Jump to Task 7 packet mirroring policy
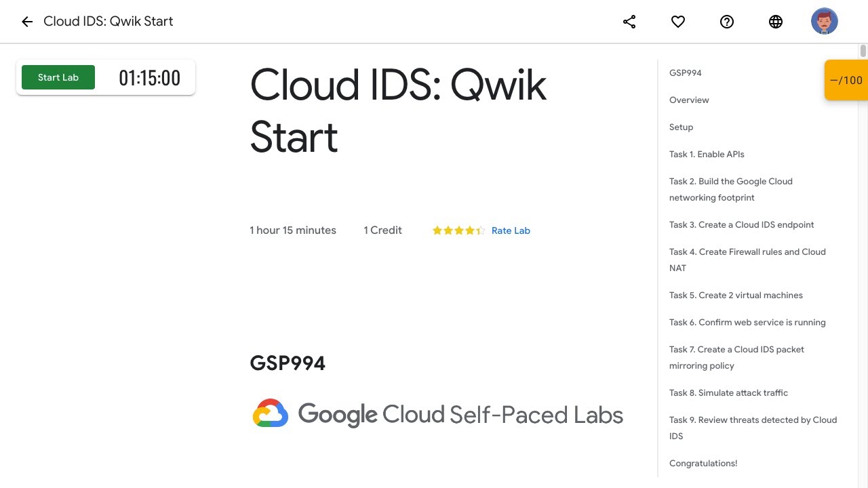The height and width of the screenshot is (488, 868). (736, 357)
